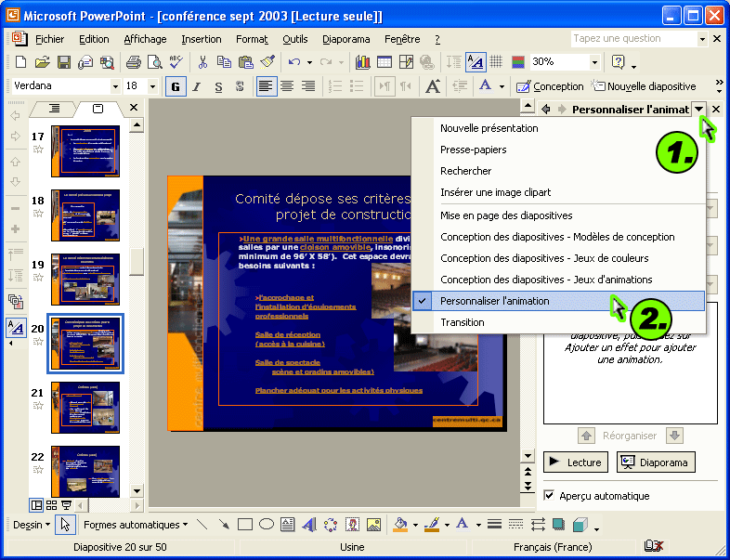Open the Verdana font dropdown
The image size is (730, 560).
(115, 86)
